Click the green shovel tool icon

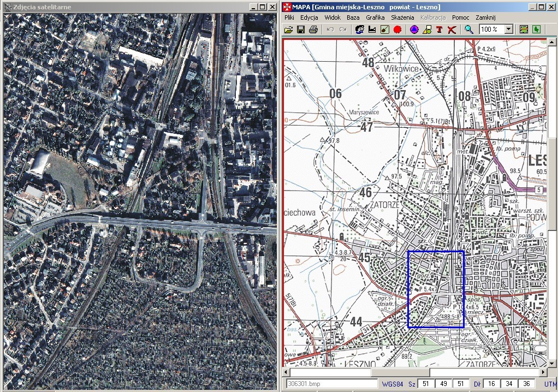[x=384, y=29]
